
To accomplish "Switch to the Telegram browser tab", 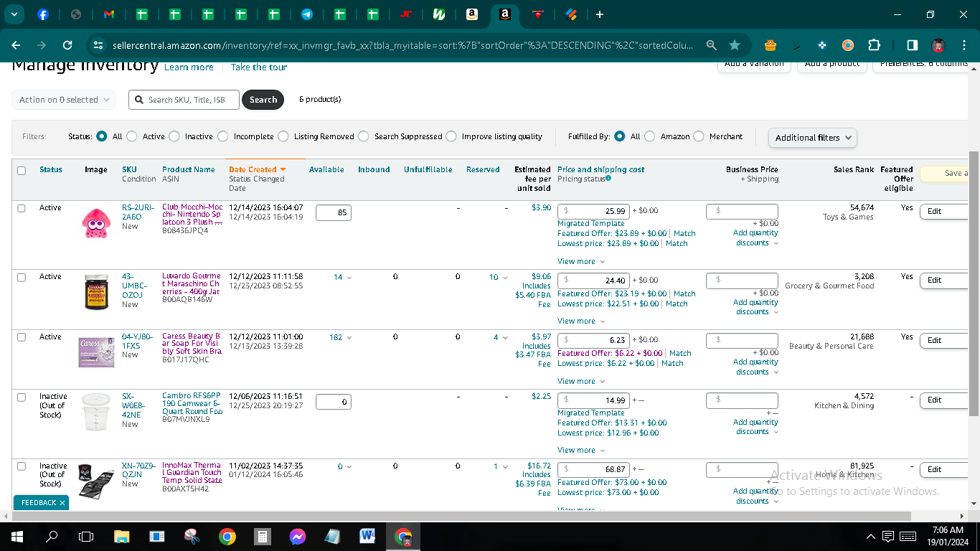I will (x=306, y=14).
